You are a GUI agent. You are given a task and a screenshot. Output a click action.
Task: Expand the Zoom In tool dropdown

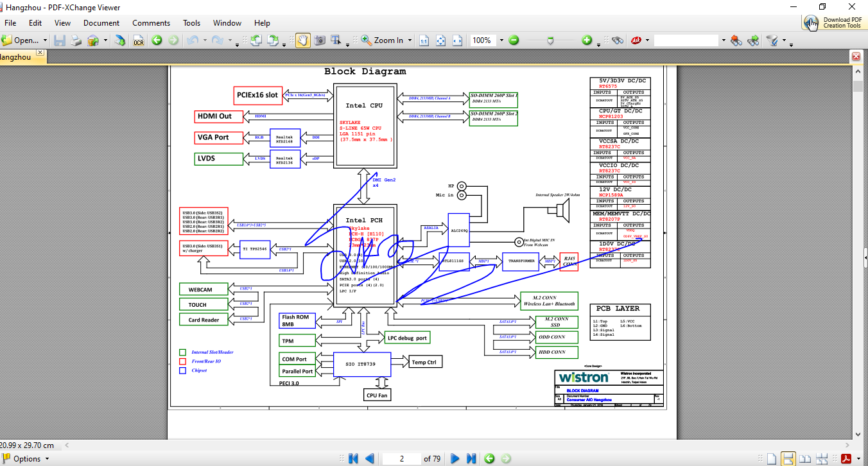click(409, 40)
